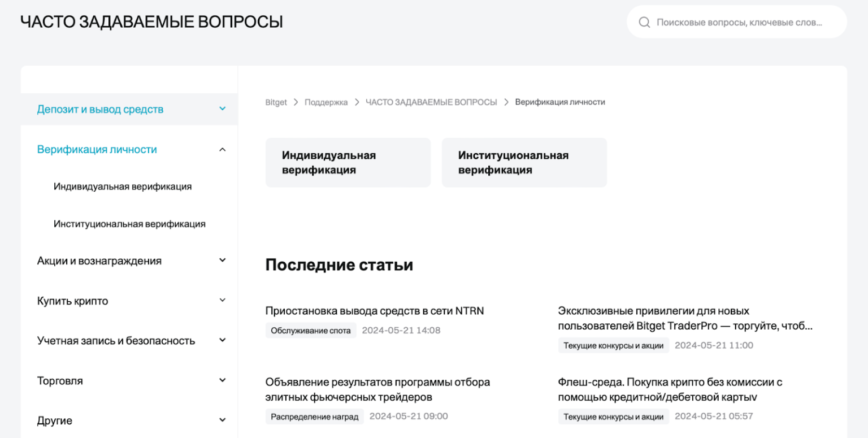The height and width of the screenshot is (438, 868).
Task: Select Индивидуальная верификация in sidebar
Action: [123, 187]
